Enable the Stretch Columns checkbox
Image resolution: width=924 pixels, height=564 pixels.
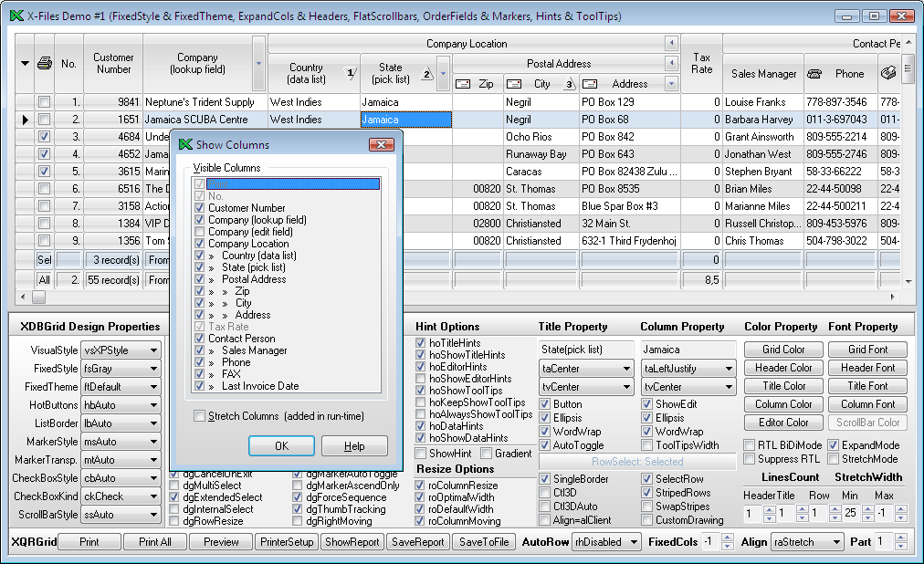pos(200,416)
